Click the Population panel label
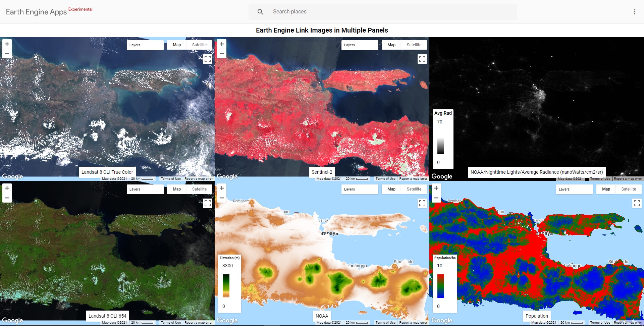Viewport: 644px width, 326px height. point(537,316)
